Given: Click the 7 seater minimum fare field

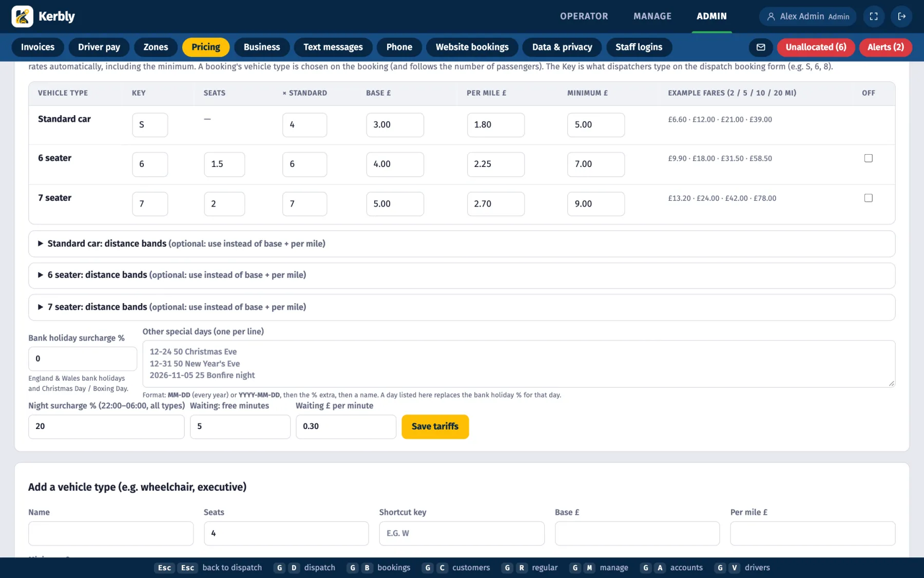Looking at the screenshot, I should coord(596,204).
